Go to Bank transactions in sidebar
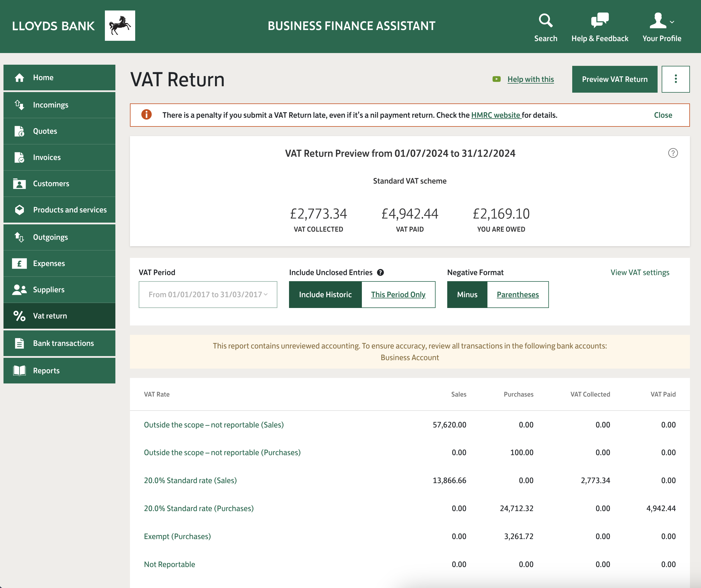 [x=64, y=343]
